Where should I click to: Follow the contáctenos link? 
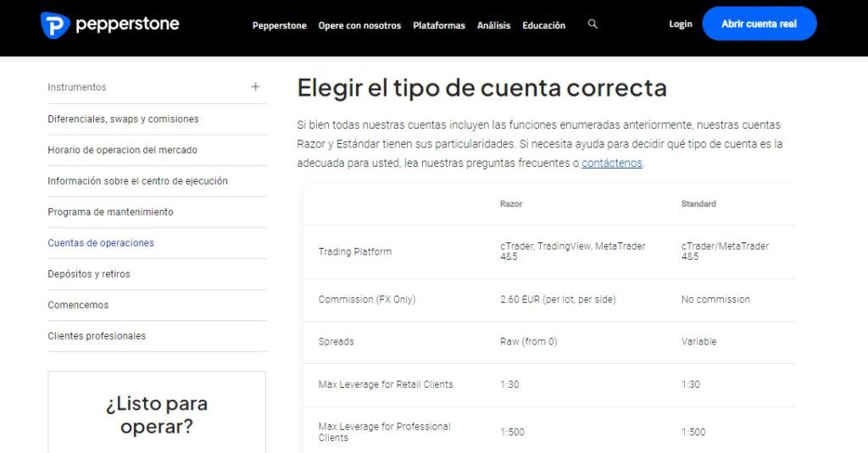tap(612, 163)
